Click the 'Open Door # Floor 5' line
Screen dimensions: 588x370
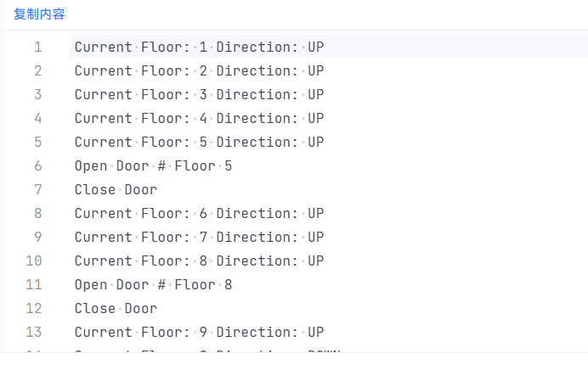coord(153,166)
